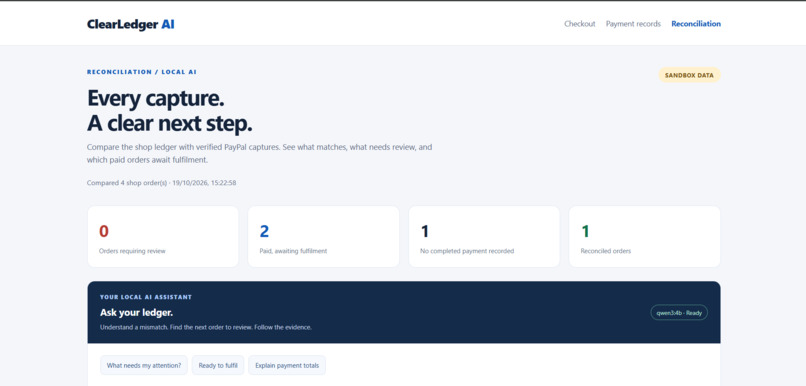
Task: Click the 'Every capture.' headline
Action: coord(156,98)
